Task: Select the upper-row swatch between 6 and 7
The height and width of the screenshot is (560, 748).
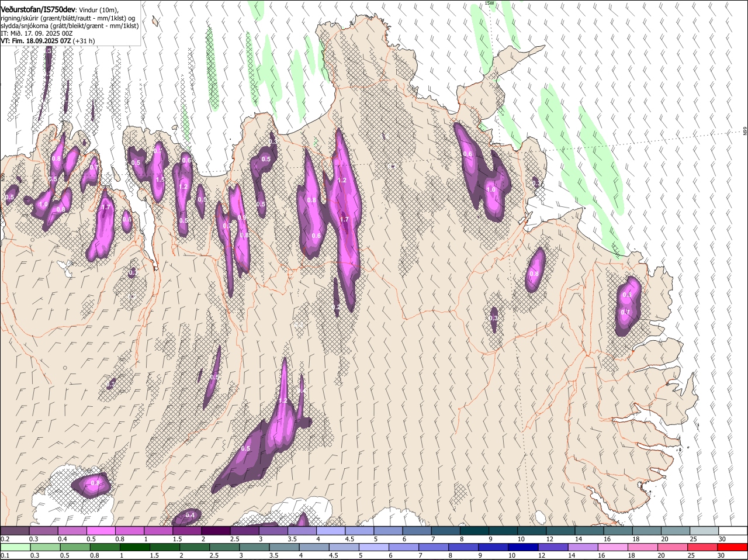Action: click(417, 530)
